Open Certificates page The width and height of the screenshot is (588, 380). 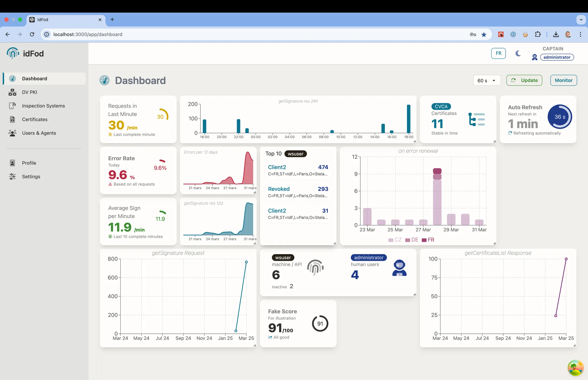[45, 119]
